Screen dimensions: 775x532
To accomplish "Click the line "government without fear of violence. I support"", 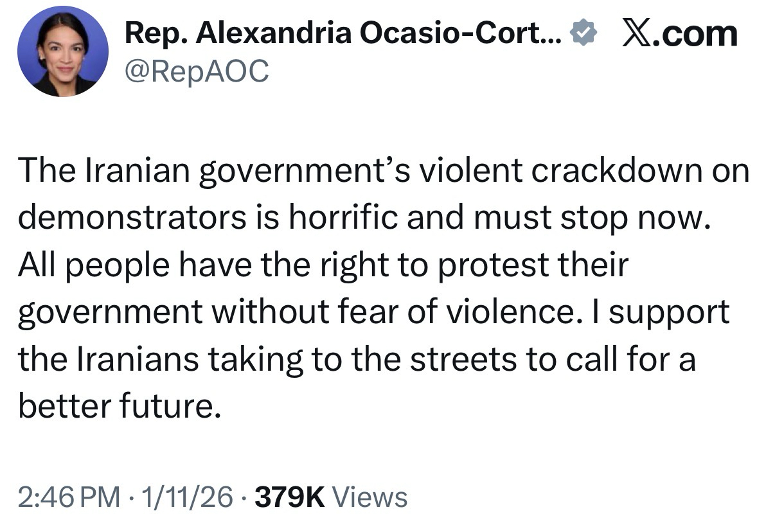I will [373, 312].
